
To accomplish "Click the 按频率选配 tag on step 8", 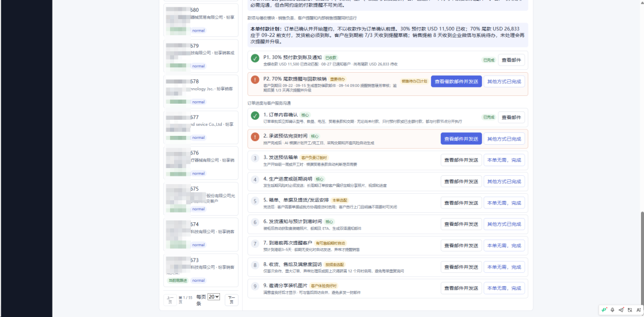I will click(335, 265).
